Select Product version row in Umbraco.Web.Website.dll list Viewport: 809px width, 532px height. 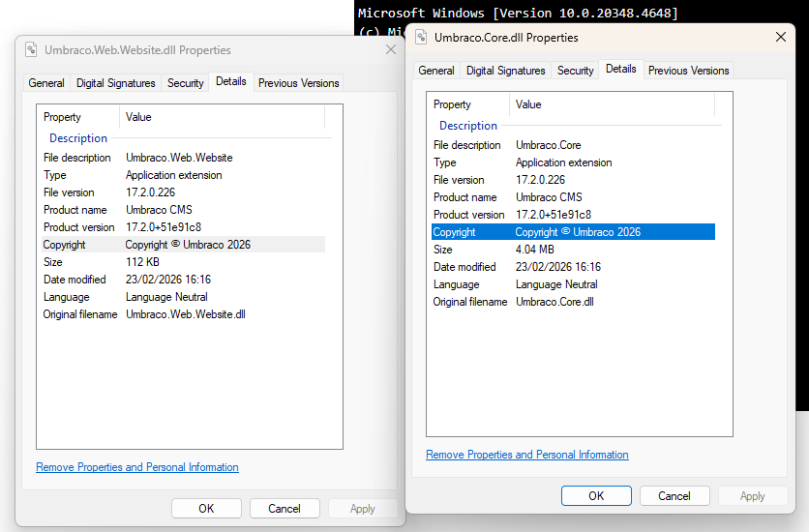145,227
